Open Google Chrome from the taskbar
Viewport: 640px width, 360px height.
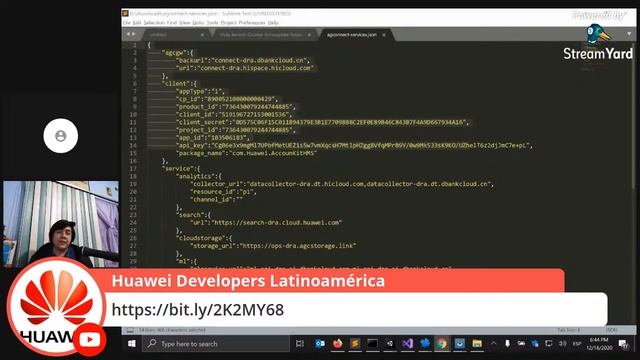point(442,344)
